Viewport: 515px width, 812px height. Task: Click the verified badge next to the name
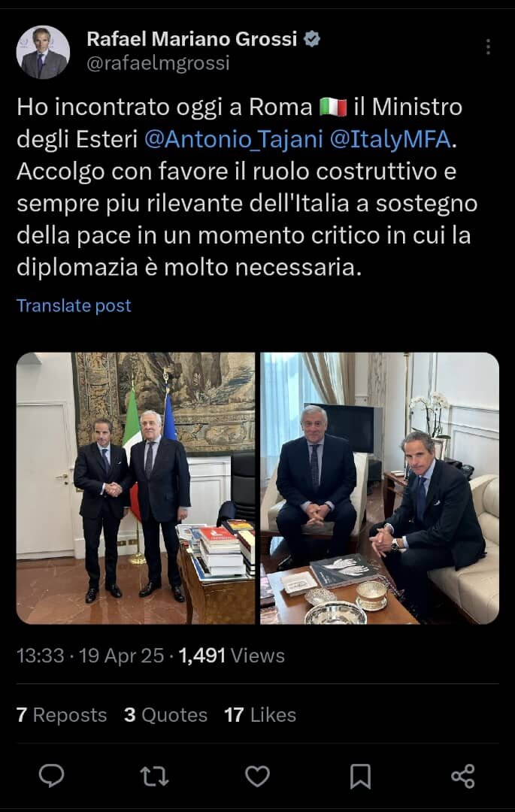[x=311, y=39]
